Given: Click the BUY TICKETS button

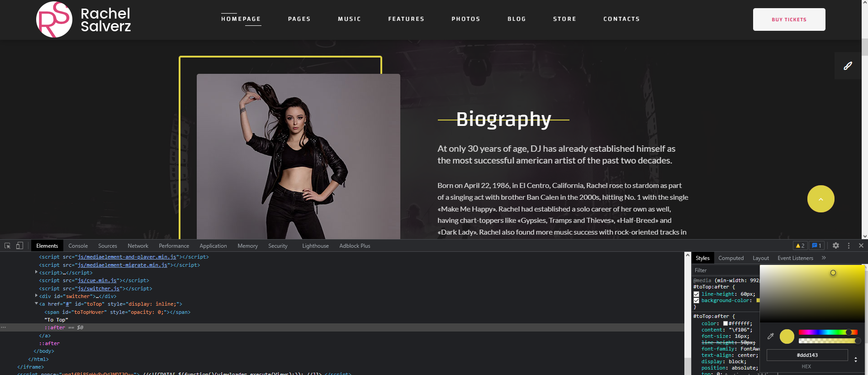Looking at the screenshot, I should pyautogui.click(x=789, y=19).
